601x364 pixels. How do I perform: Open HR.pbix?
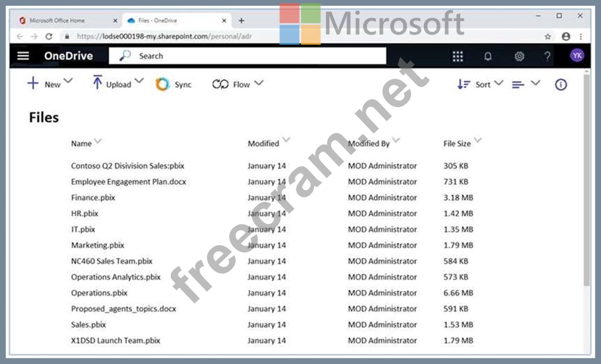[84, 213]
